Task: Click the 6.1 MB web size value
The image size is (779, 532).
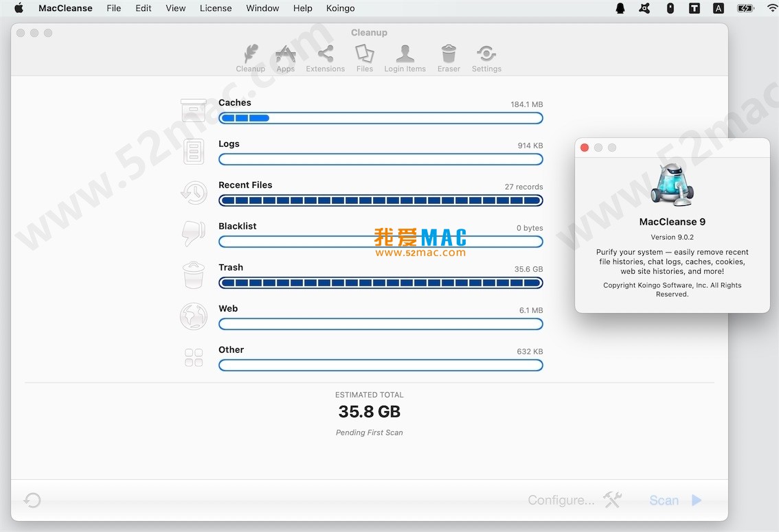Action: pyautogui.click(x=531, y=310)
